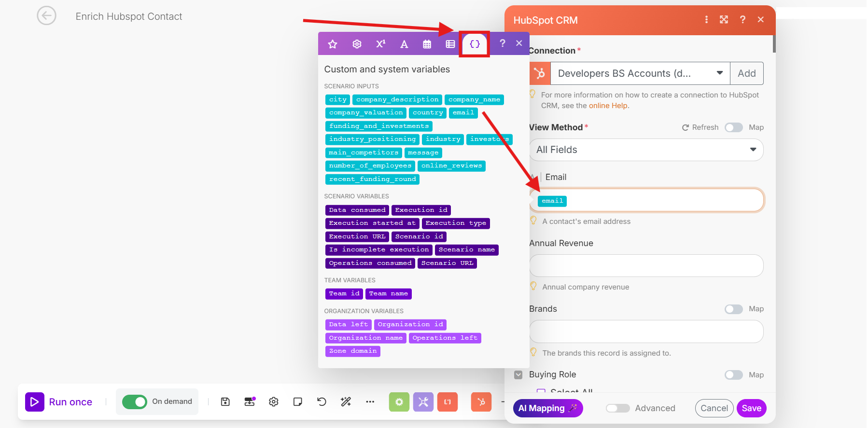The image size is (868, 428).
Task: Insert the funding_and_investments variable
Action: [379, 126]
